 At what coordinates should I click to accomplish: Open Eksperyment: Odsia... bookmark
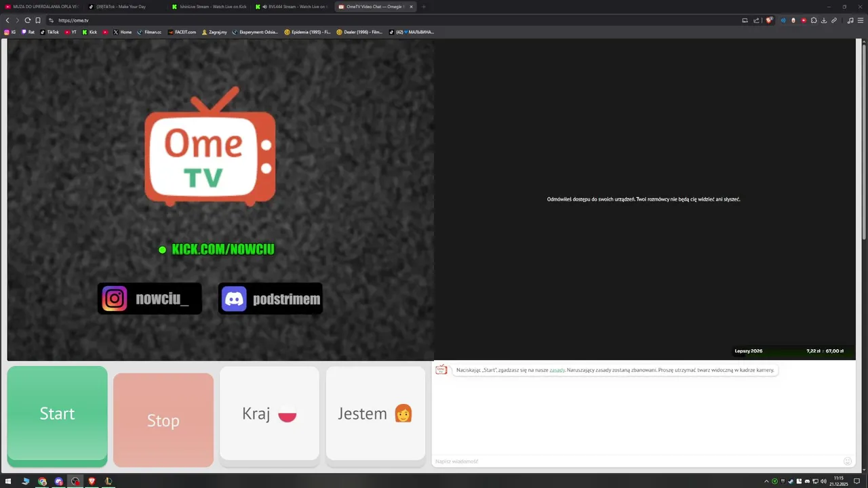[255, 32]
